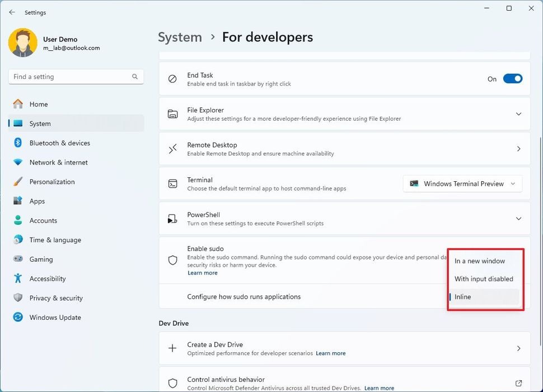Screen dimensions: 543x392
Task: Click the m__lab@outlook.com account email
Action: tap(71, 48)
